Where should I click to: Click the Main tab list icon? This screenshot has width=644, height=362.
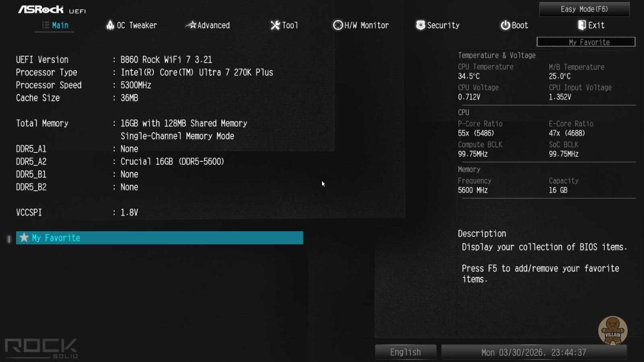pyautogui.click(x=45, y=25)
